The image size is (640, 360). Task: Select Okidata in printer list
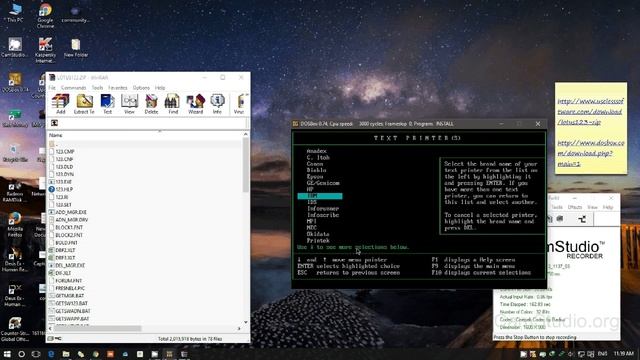click(x=318, y=234)
